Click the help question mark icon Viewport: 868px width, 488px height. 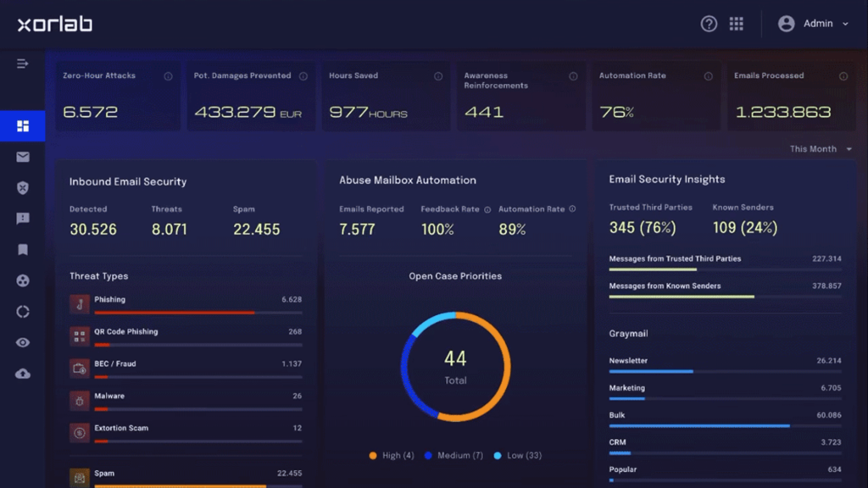tap(709, 24)
